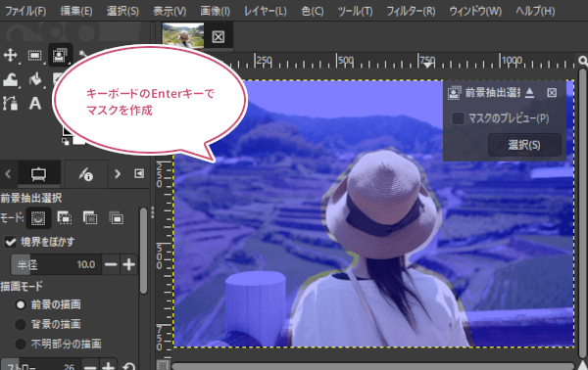This screenshot has width=588, height=370.
Task: Open the 色(C) menu
Action: click(313, 11)
